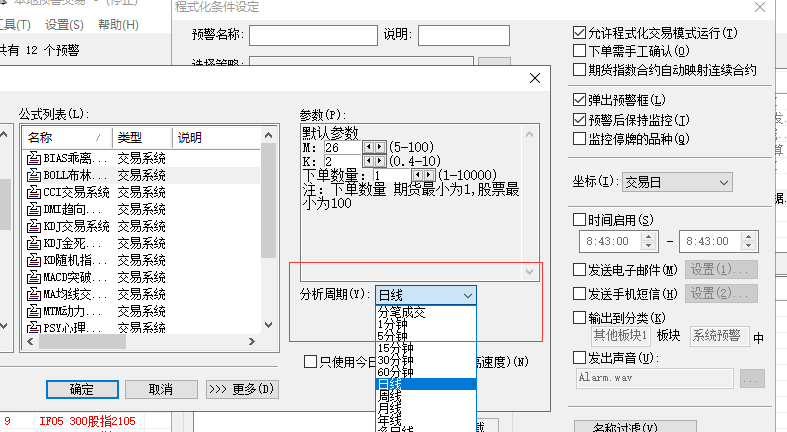Sort formula list by 类型 column
The height and width of the screenshot is (432, 787).
tap(142, 137)
